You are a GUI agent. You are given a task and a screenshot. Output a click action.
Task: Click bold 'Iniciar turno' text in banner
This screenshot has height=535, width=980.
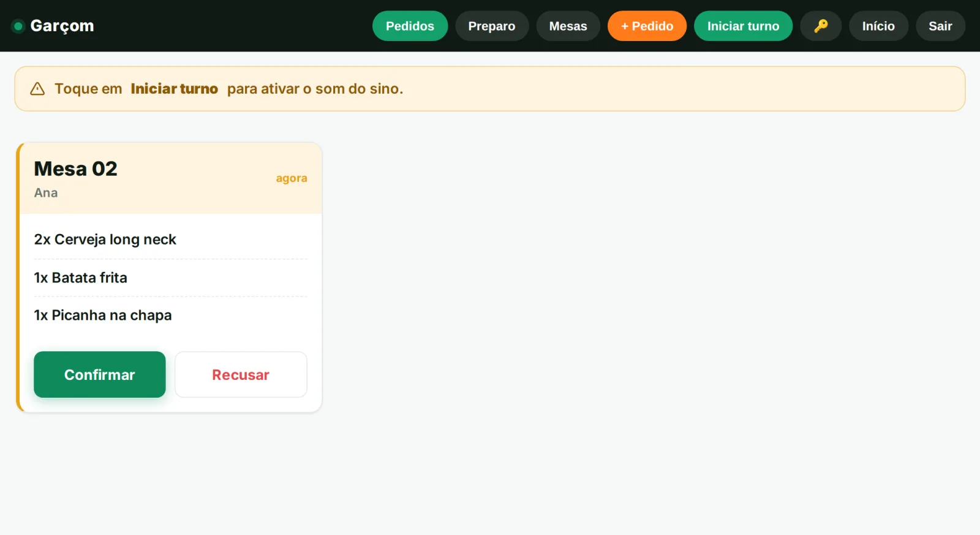pyautogui.click(x=174, y=89)
